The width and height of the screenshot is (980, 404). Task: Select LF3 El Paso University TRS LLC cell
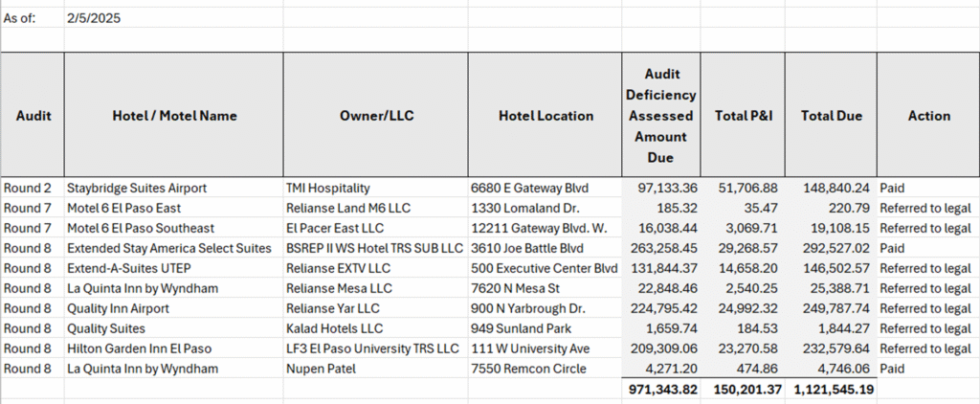click(375, 348)
